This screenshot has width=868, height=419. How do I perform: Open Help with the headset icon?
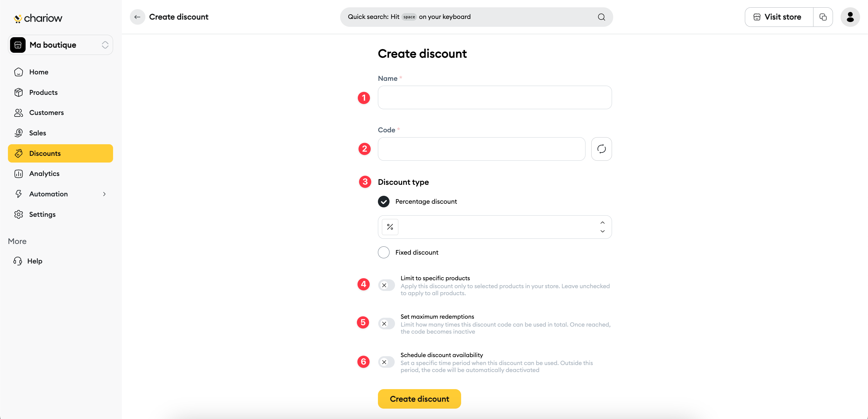click(18, 261)
